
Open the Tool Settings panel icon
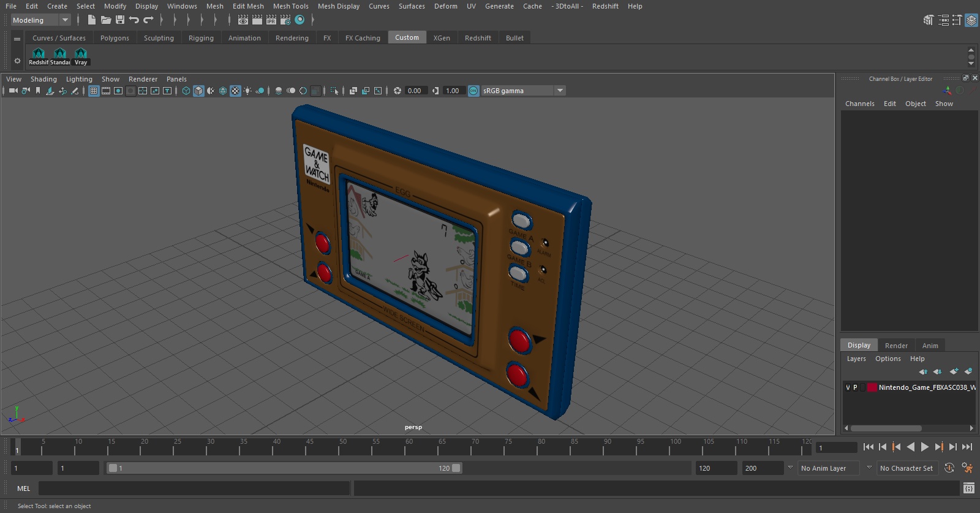(957, 20)
